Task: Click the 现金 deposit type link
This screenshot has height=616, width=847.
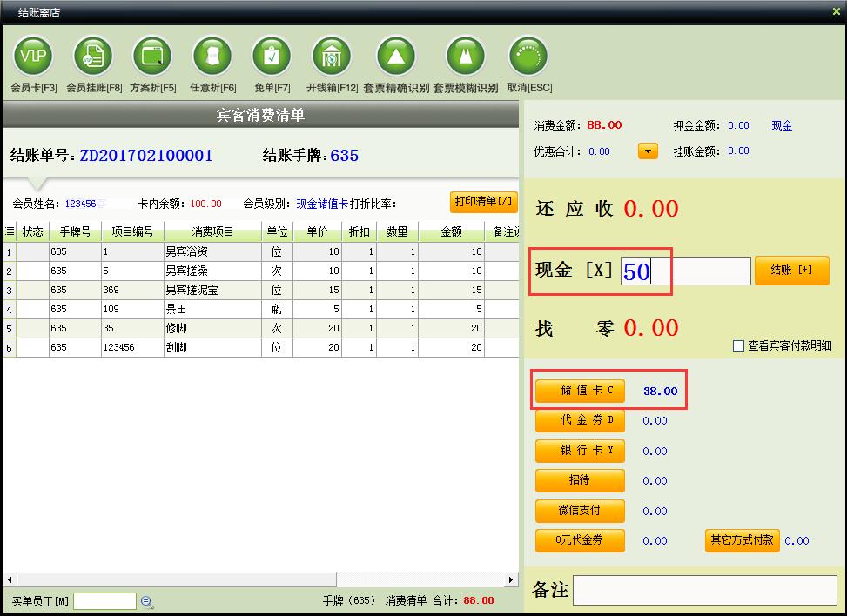Action: tap(782, 126)
